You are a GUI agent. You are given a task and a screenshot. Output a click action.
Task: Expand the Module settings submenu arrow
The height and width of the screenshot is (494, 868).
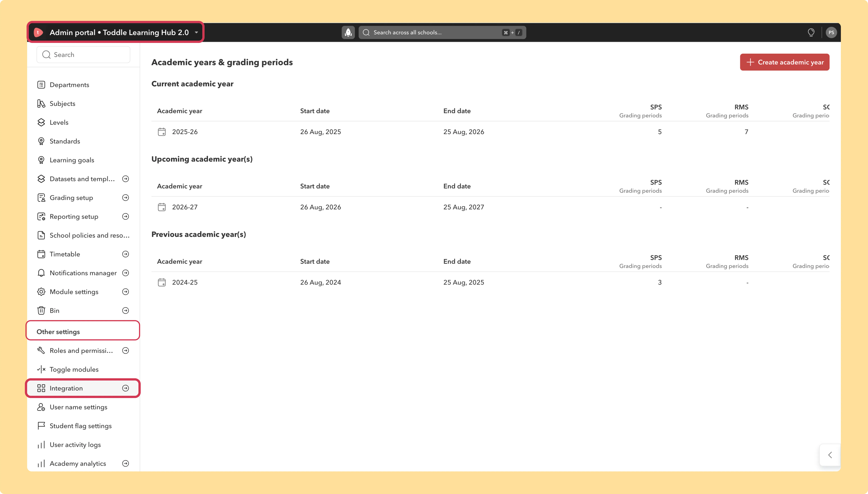126,292
